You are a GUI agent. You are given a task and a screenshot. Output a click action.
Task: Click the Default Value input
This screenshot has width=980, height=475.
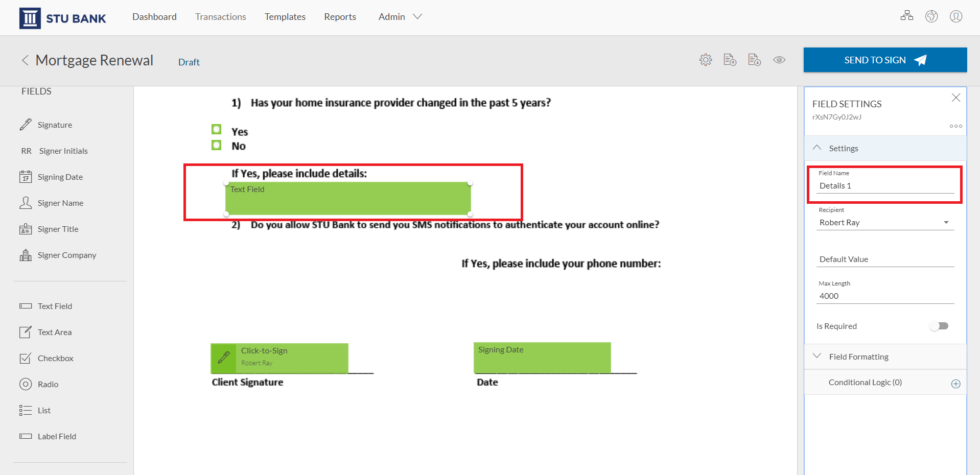[x=885, y=259]
